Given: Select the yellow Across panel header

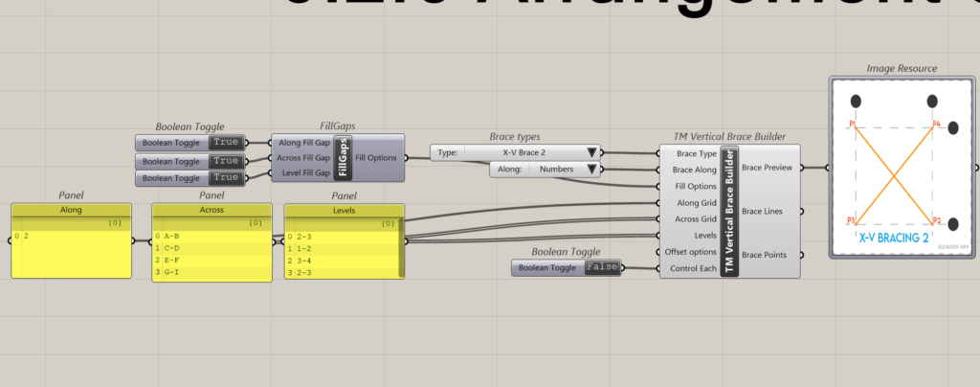Looking at the screenshot, I should [208, 209].
